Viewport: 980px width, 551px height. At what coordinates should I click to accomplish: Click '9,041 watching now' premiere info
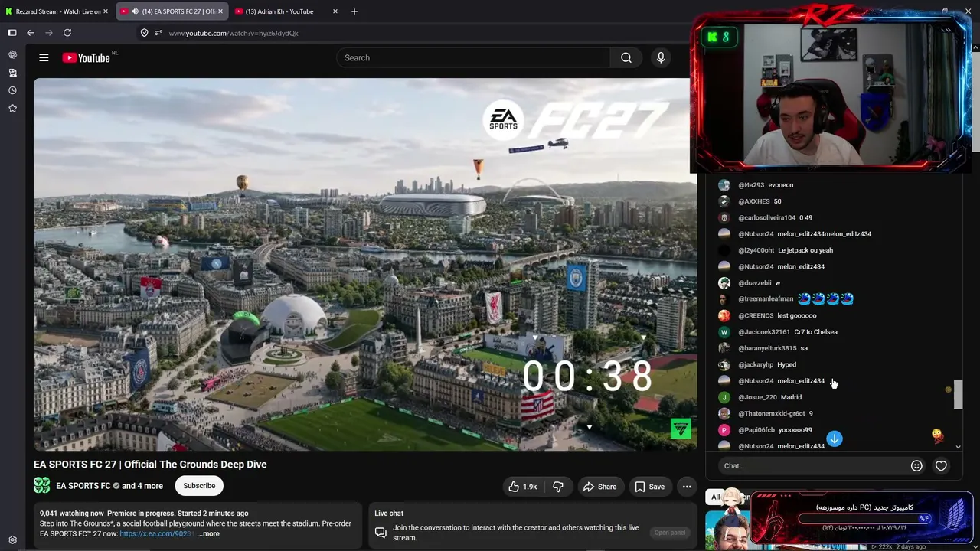tap(144, 514)
